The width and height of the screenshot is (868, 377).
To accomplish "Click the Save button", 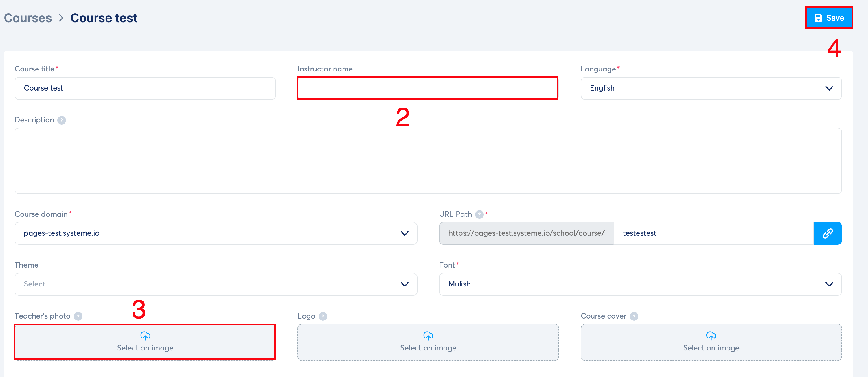I will pyautogui.click(x=829, y=18).
